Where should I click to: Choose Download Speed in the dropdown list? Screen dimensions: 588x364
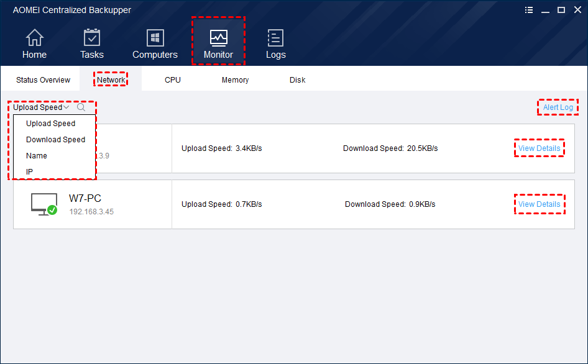point(54,140)
